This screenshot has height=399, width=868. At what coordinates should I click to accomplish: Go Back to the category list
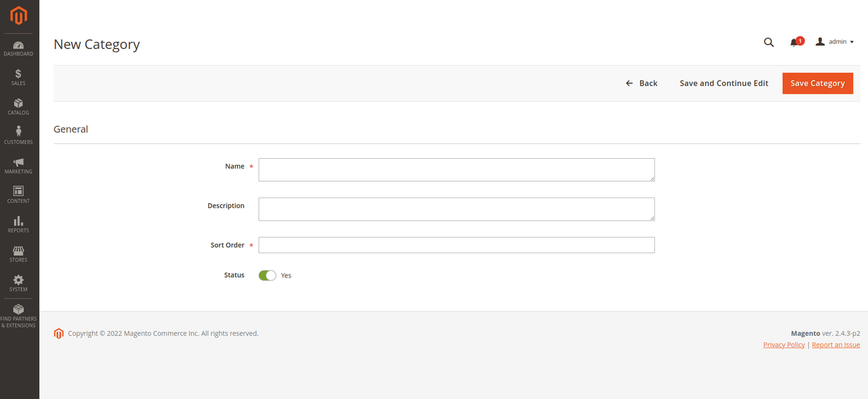(x=641, y=83)
